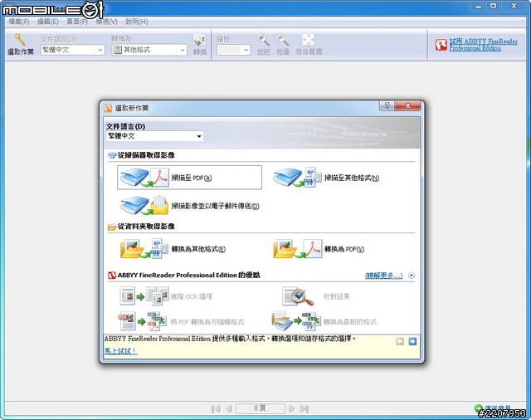Close the 選取新作業 dialog
Viewport: 531px width, 420px height.
click(407, 105)
